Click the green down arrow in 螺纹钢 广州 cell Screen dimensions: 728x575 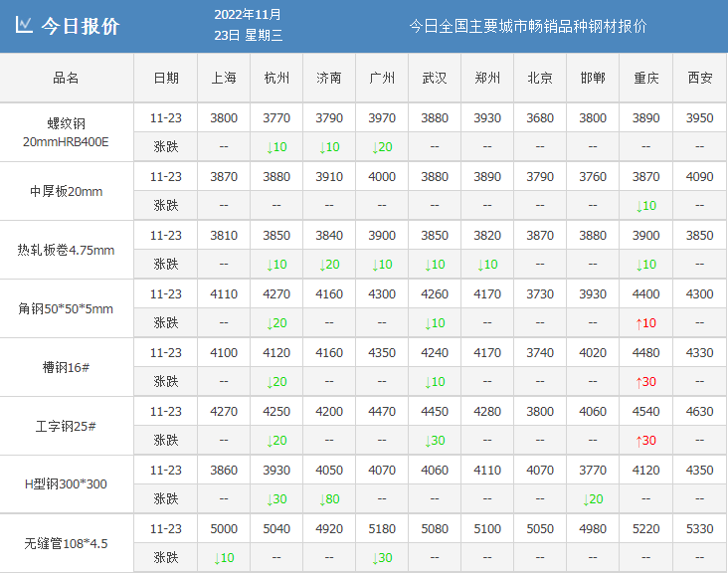375,147
